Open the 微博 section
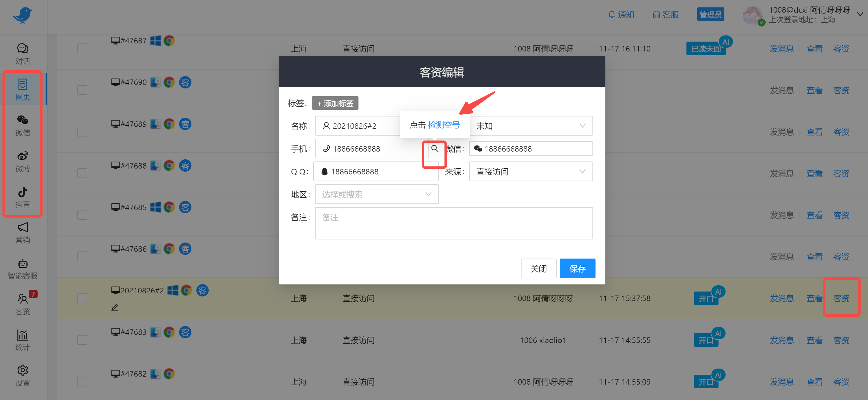Viewport: 868px width, 400px height. pyautogui.click(x=22, y=161)
